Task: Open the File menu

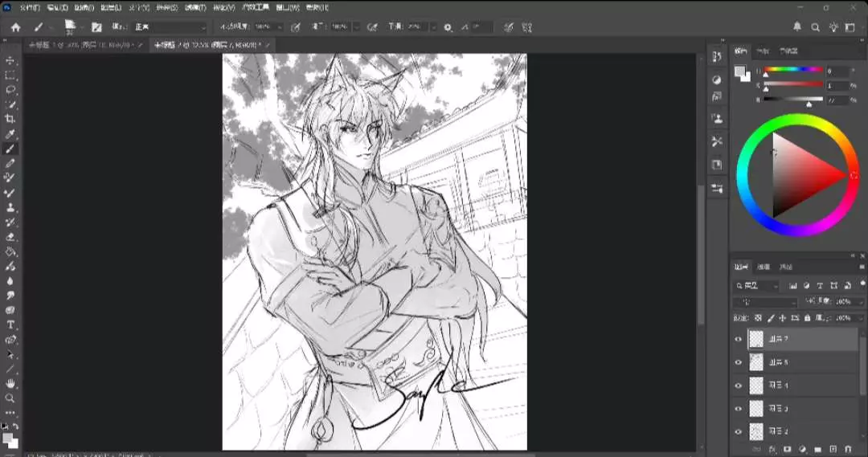Action: [30, 7]
